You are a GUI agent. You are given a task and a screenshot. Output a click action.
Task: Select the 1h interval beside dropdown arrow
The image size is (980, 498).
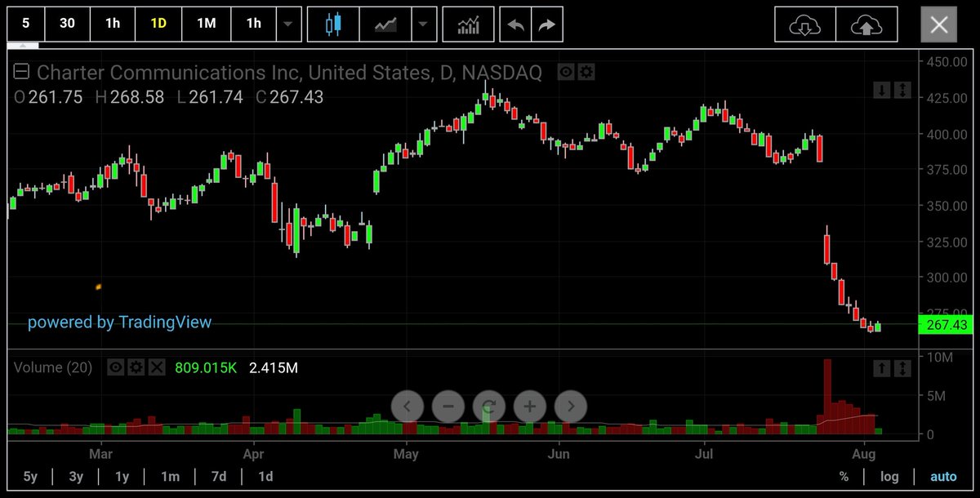point(254,24)
